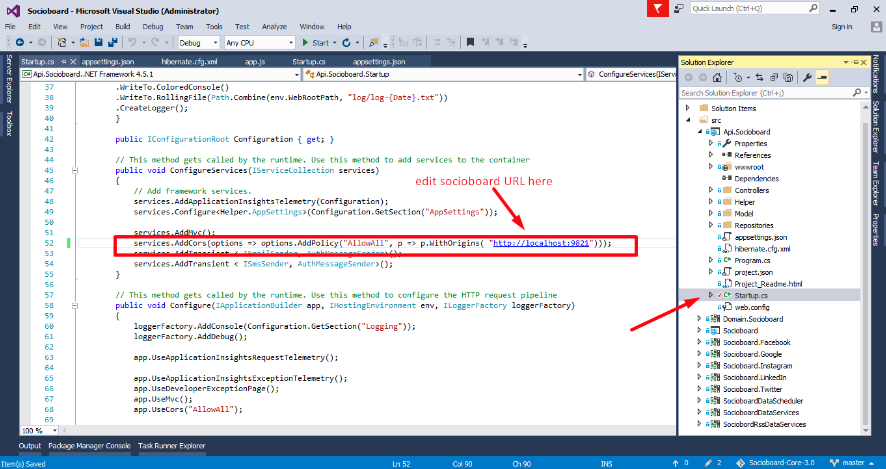
Task: Open the Start button's dropdown arrow
Action: pos(335,42)
